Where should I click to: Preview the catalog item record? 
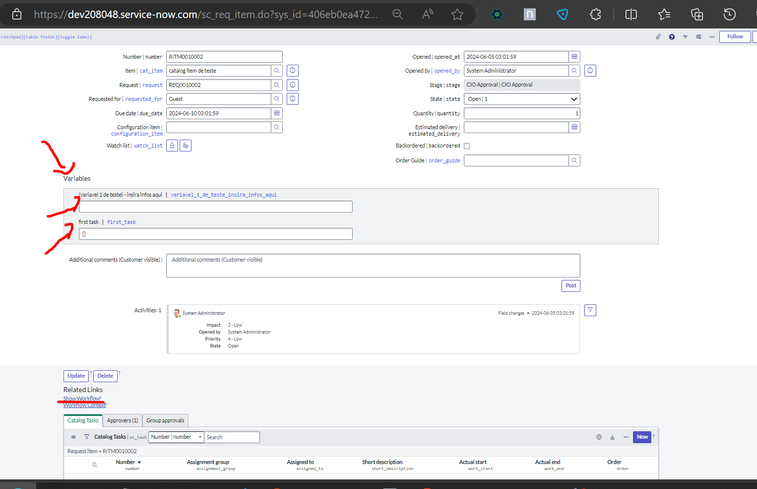tap(293, 70)
